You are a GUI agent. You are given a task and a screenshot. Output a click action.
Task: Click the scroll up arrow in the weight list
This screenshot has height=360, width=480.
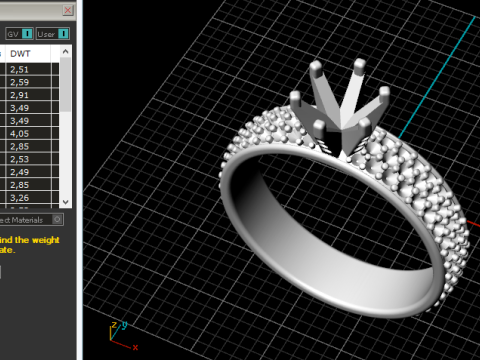pyautogui.click(x=65, y=52)
